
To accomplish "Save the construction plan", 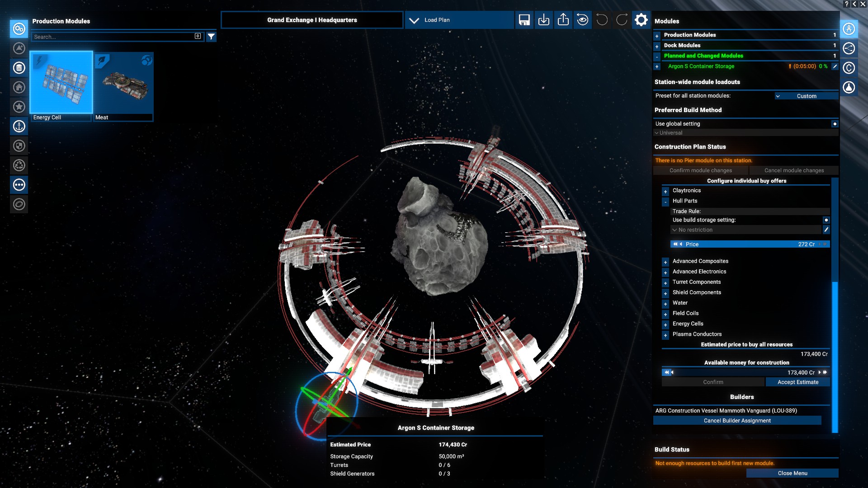I will 524,20.
